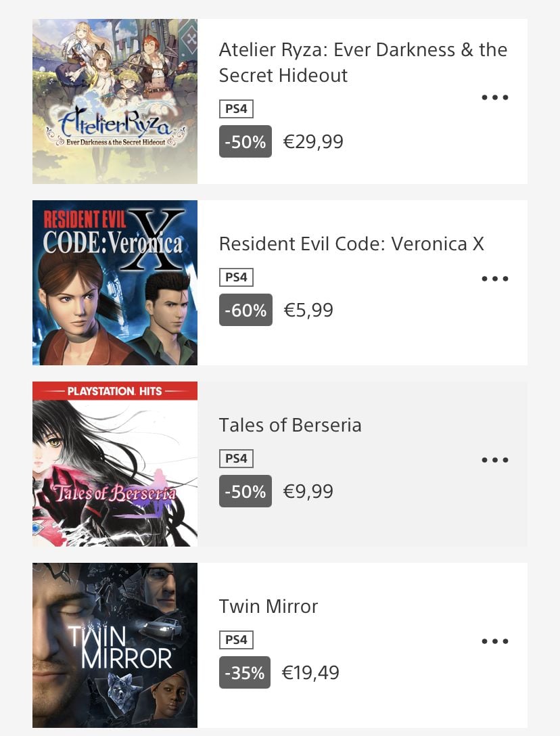Viewport: 560px width, 736px height.
Task: Click the PlayStation Hits banner
Action: point(115,391)
